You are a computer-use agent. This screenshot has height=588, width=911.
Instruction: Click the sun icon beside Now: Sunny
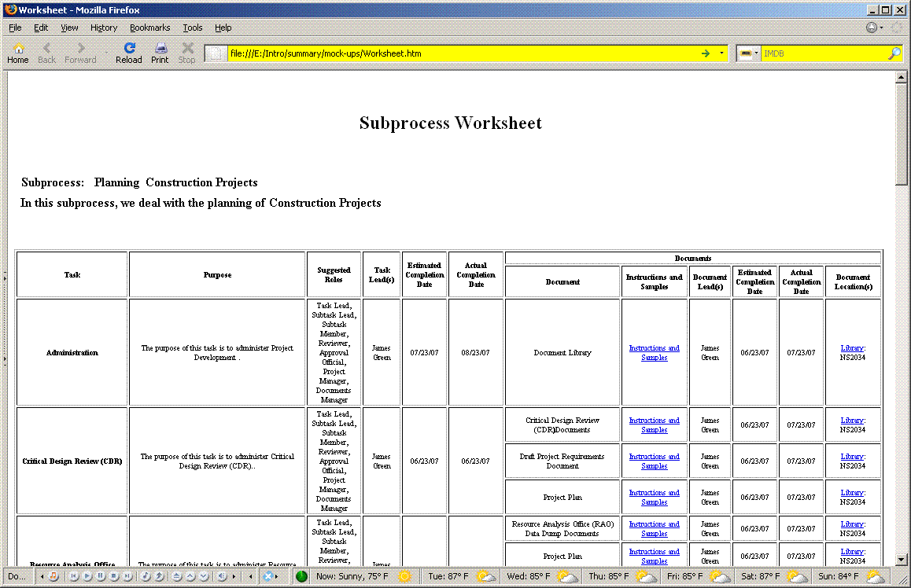[x=404, y=576]
